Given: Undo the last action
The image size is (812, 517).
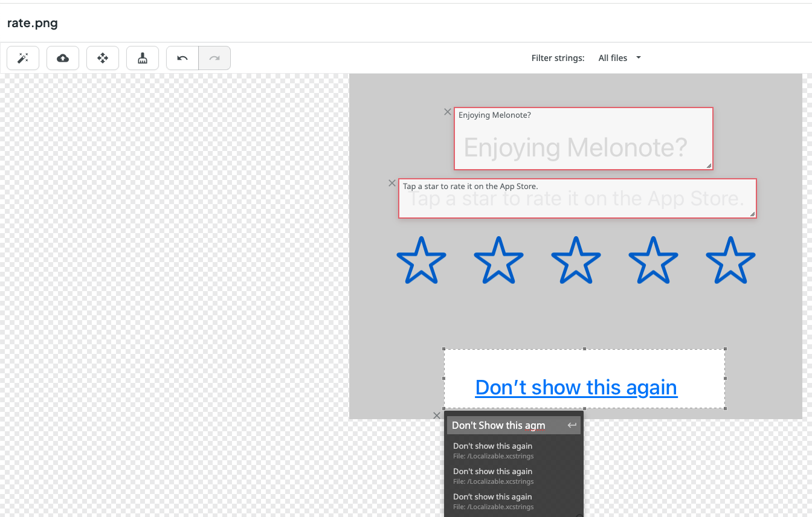Looking at the screenshot, I should click(182, 58).
